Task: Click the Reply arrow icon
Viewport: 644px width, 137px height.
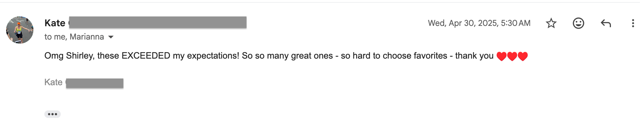Action: click(x=605, y=23)
